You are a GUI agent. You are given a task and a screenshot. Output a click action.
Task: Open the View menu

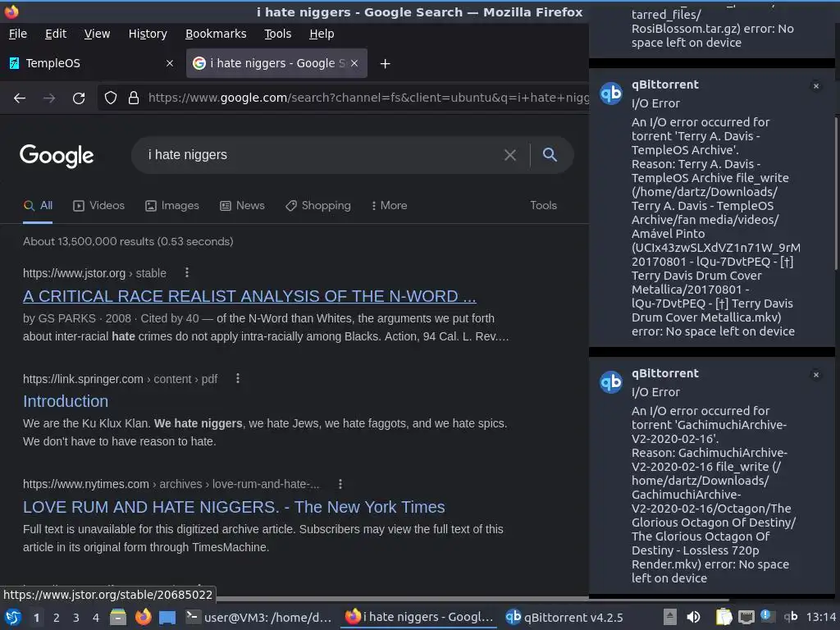tap(97, 34)
